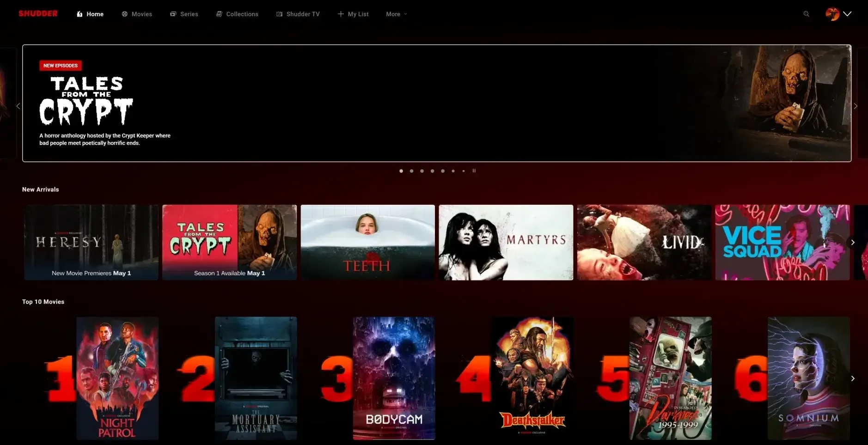The width and height of the screenshot is (868, 445).
Task: Click the New Episodes badge
Action: [61, 66]
